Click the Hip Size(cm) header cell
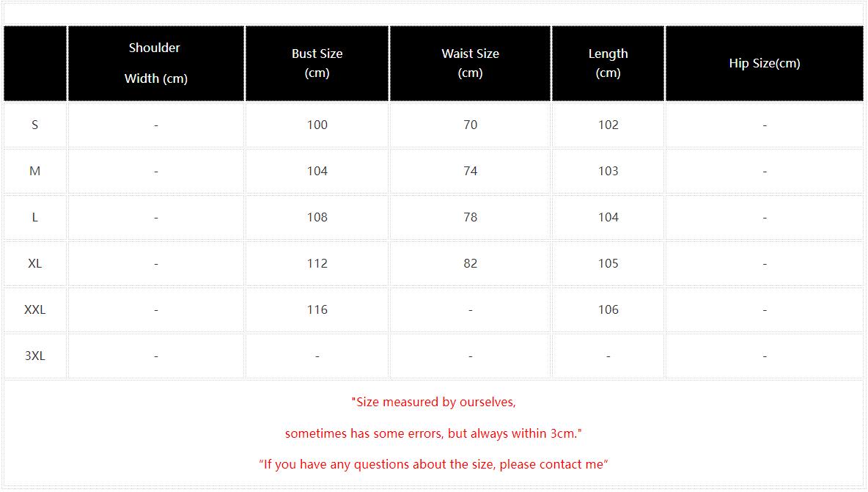The image size is (868, 492). tap(765, 63)
